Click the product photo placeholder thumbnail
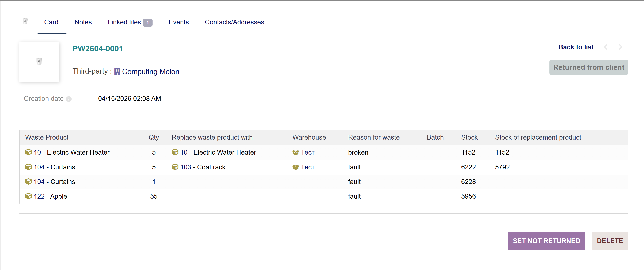Viewport: 644px width, 270px height. (x=39, y=62)
